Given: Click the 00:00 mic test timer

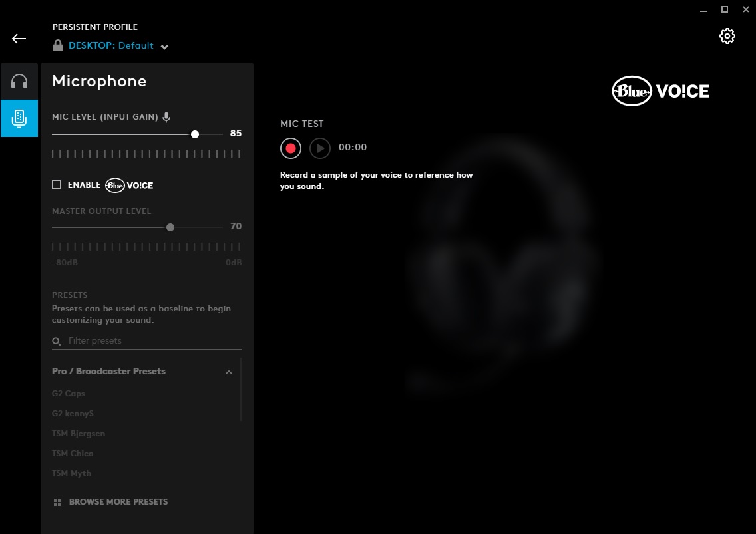Looking at the screenshot, I should [x=353, y=148].
